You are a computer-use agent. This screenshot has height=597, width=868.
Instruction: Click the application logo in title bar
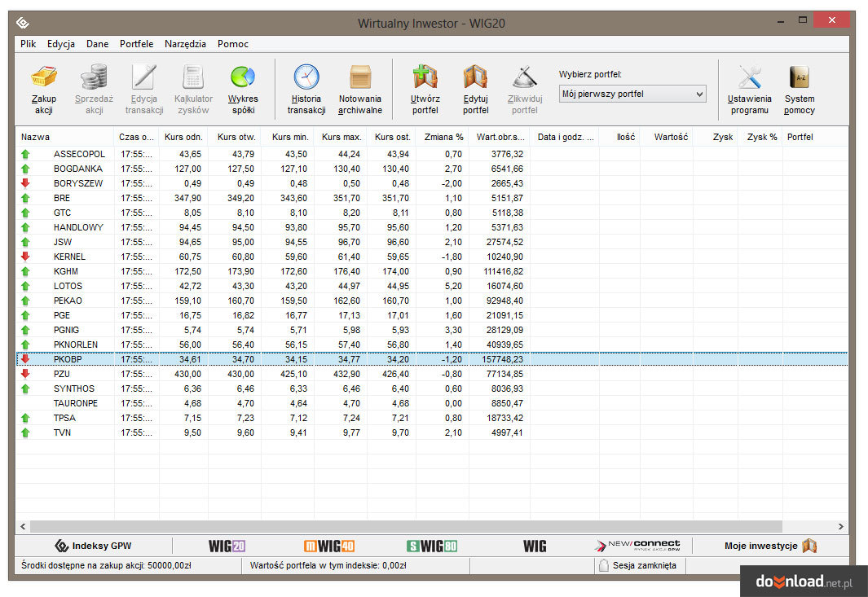point(23,23)
